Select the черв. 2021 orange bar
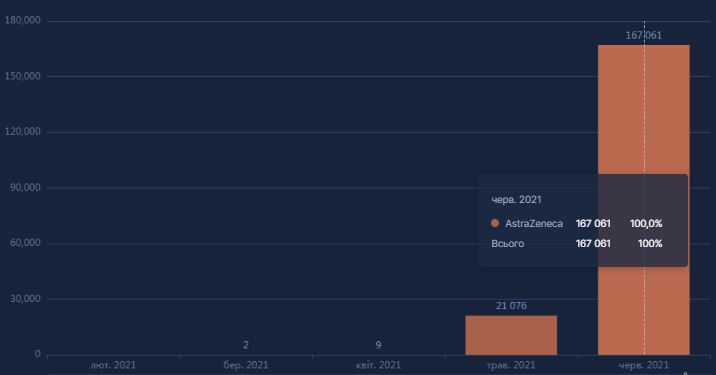Image resolution: width=716 pixels, height=375 pixels. [643, 200]
